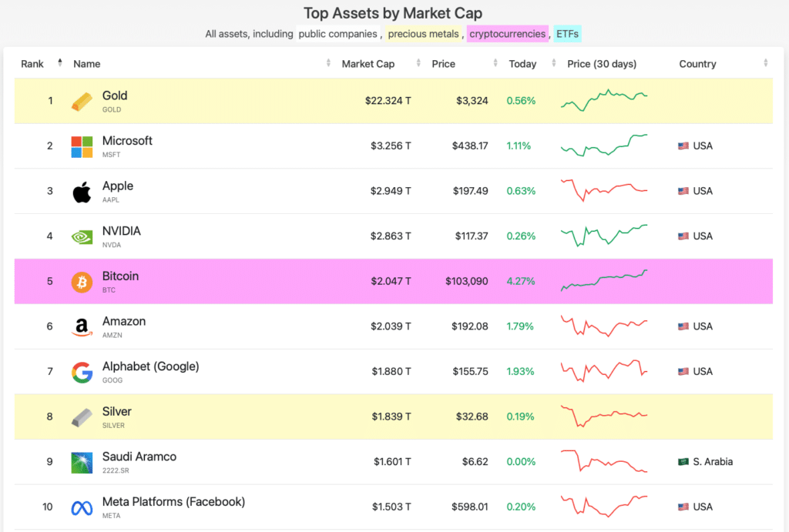
Task: Click the Microsoft logo icon
Action: click(x=82, y=147)
